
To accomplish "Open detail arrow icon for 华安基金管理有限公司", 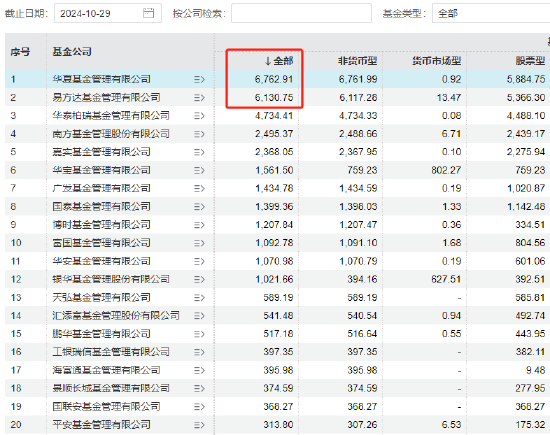I will [199, 261].
